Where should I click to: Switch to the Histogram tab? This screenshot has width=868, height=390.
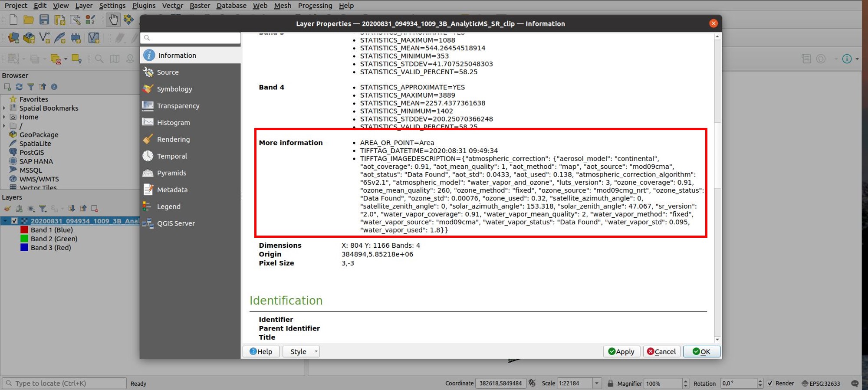tap(190, 122)
